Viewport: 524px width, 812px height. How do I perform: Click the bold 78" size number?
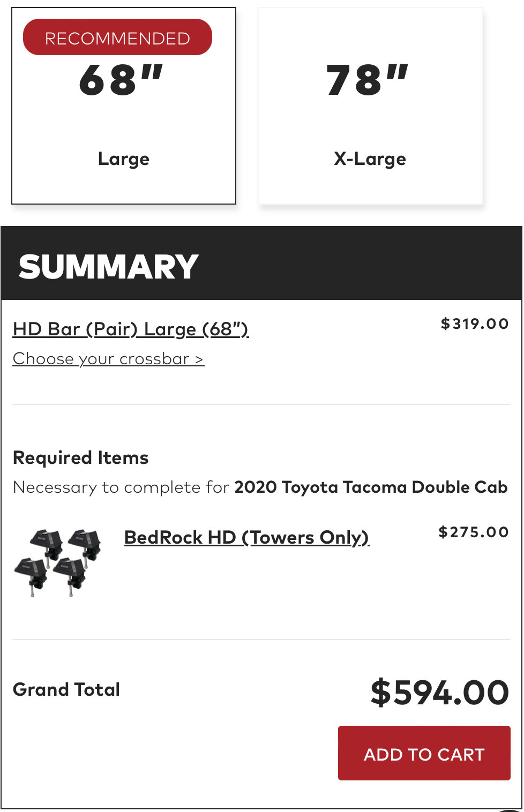368,80
